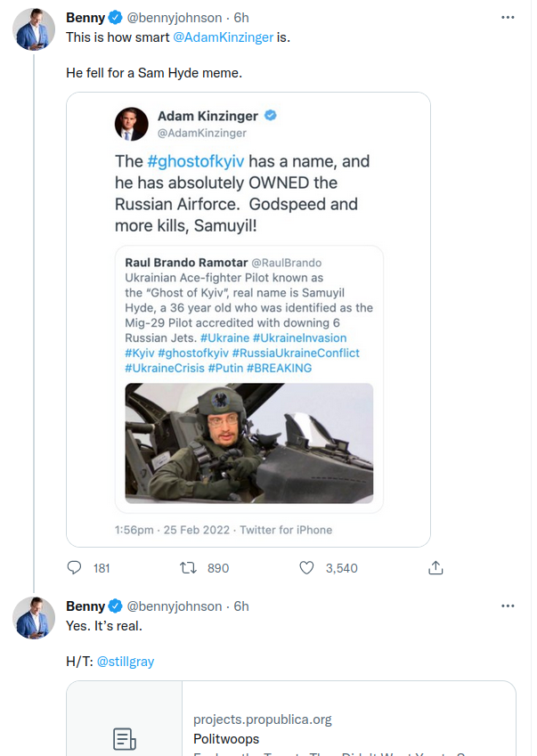
Task: Click the @bennyjohnson handle on first tweet
Action: coord(174,18)
